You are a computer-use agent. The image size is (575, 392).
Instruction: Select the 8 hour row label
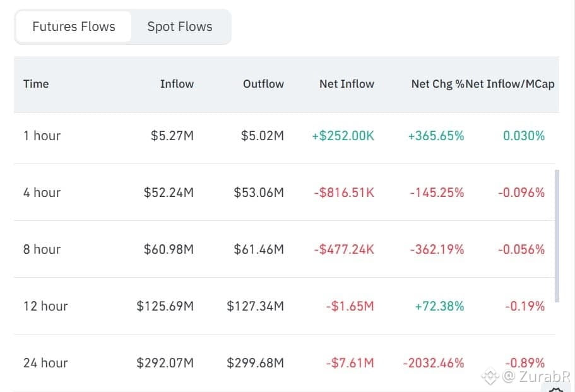click(42, 249)
